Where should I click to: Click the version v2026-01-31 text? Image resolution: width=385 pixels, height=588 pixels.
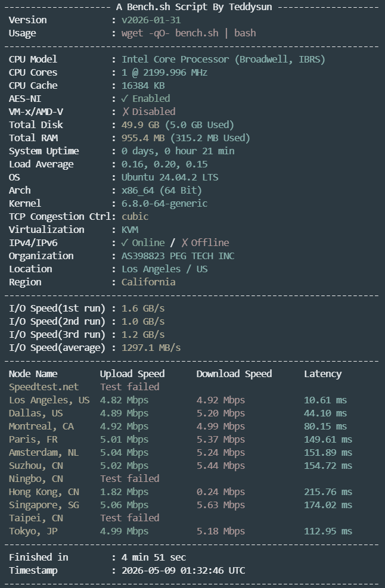click(151, 20)
